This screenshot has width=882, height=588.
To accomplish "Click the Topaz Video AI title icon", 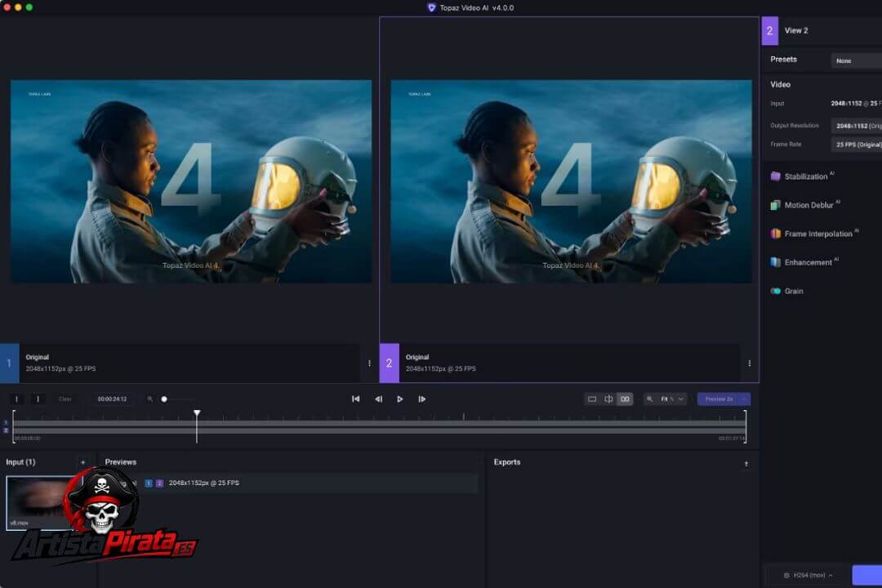I will coord(431,8).
